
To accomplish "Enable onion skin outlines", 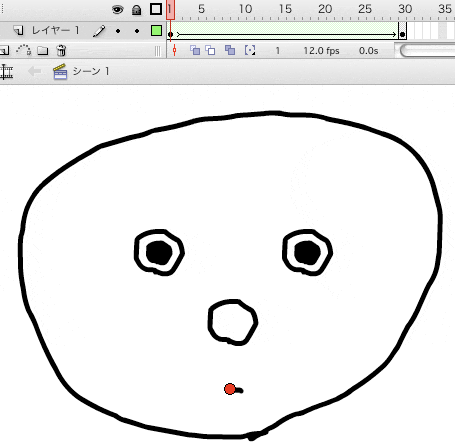I will coord(210,50).
